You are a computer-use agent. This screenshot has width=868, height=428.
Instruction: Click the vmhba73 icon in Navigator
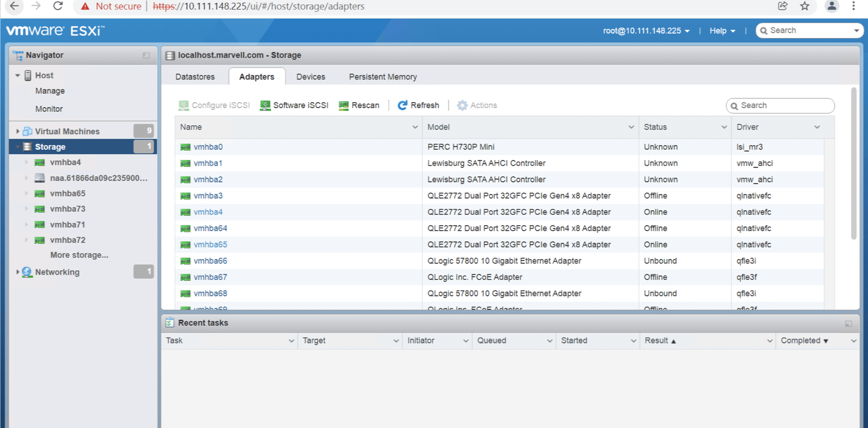[40, 209]
